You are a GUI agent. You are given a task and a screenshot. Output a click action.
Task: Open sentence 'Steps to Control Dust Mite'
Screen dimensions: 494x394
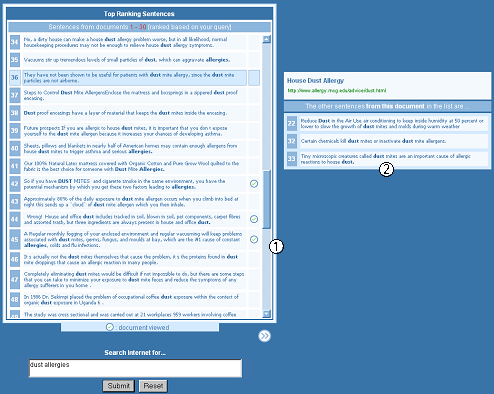pos(134,95)
